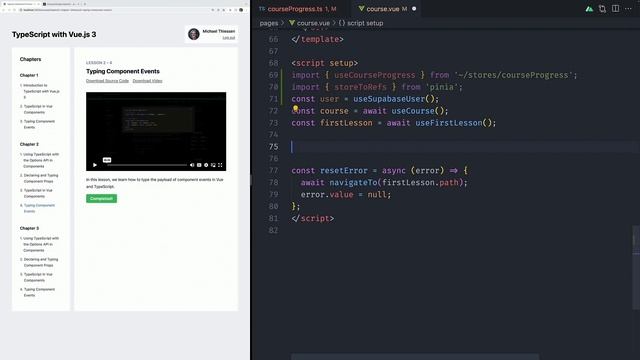This screenshot has height=360, width=640.
Task: Open the editor more actions ellipsis
Action: 628,9
